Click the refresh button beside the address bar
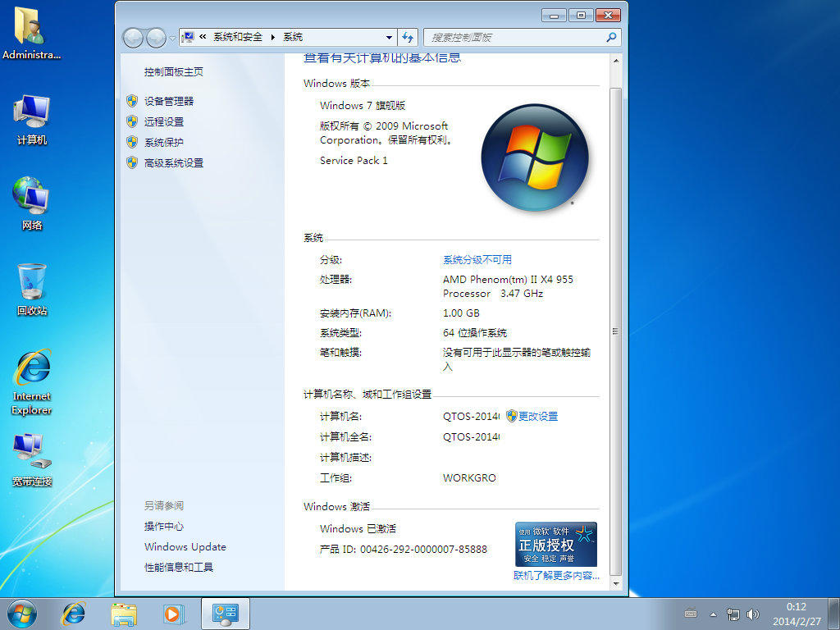The height and width of the screenshot is (630, 840). point(409,37)
